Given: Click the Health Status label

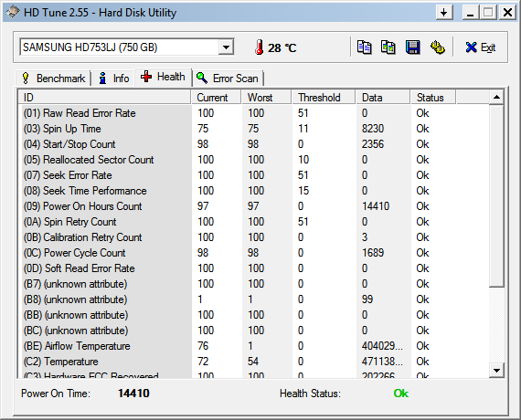Looking at the screenshot, I should pyautogui.click(x=311, y=394).
